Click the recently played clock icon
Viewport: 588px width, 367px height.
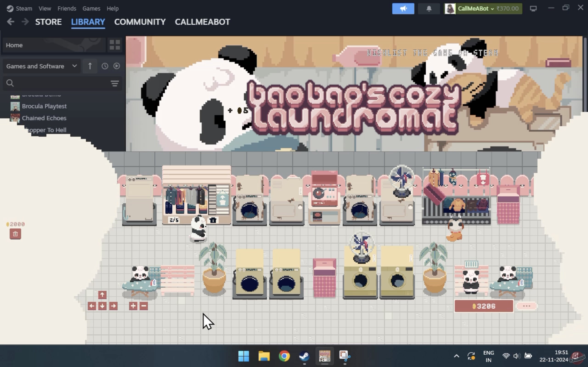pos(105,66)
